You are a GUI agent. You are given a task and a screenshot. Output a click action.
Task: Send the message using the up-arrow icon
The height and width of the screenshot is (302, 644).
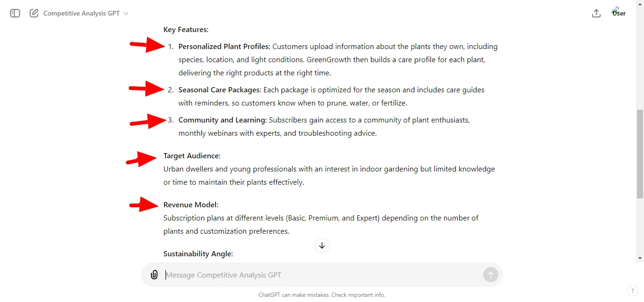click(x=490, y=275)
